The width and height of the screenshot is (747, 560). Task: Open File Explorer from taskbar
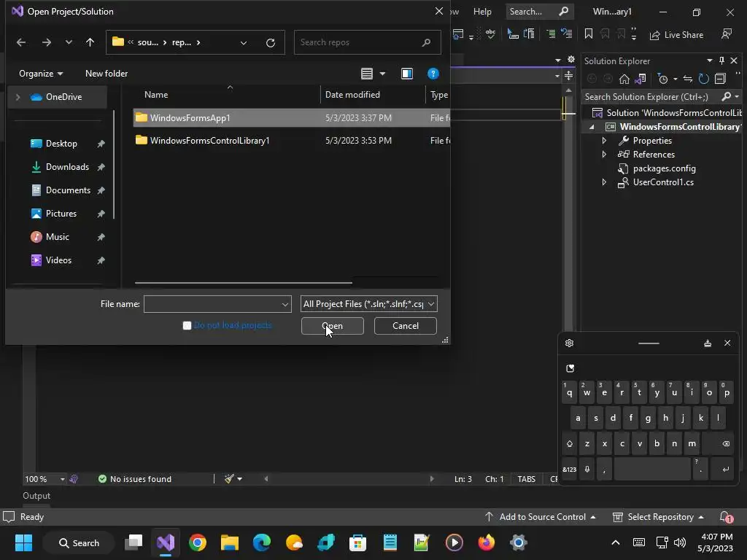tap(229, 542)
